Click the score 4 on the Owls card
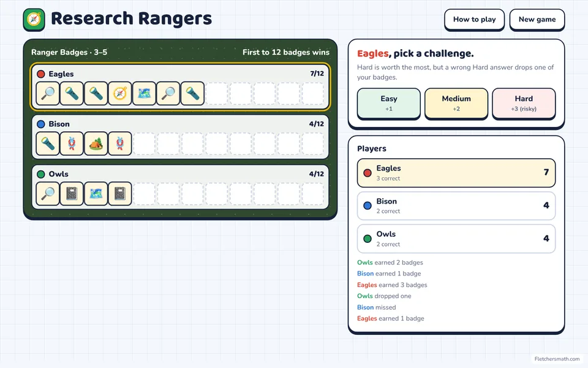This screenshot has height=368, width=588. [546, 239]
